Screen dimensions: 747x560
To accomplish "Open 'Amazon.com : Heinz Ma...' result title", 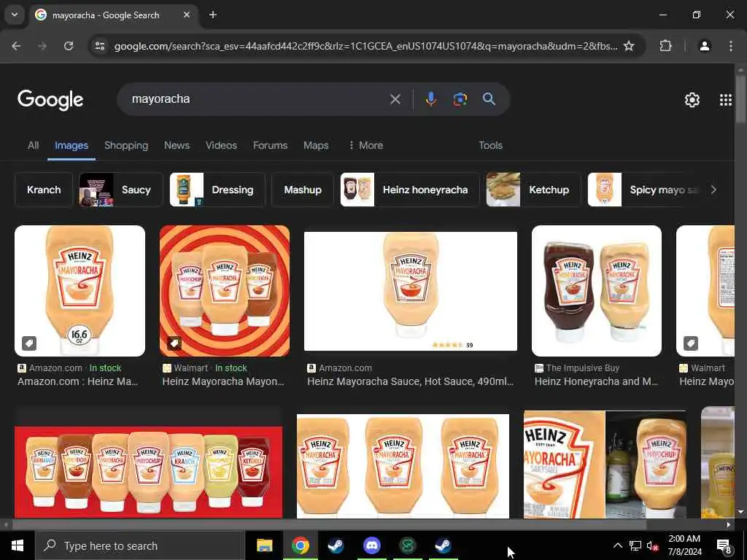I will click(x=77, y=381).
